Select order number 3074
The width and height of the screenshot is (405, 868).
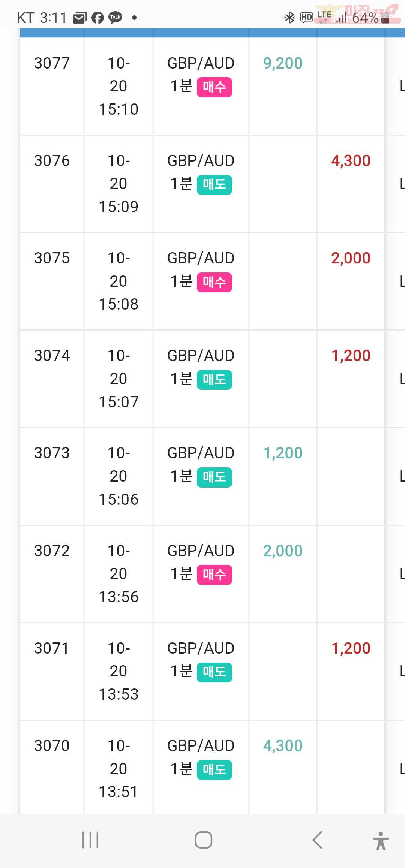click(52, 356)
